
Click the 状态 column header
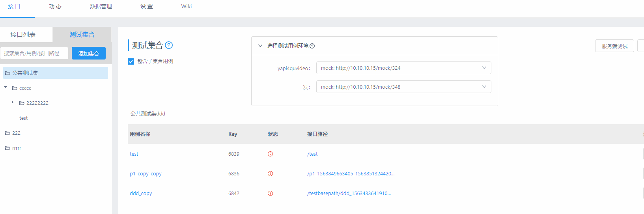point(273,134)
